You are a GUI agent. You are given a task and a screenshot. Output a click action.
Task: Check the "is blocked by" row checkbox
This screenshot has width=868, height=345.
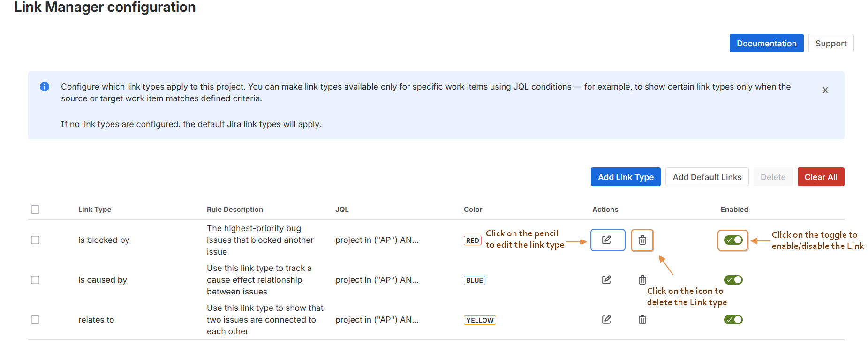click(35, 240)
